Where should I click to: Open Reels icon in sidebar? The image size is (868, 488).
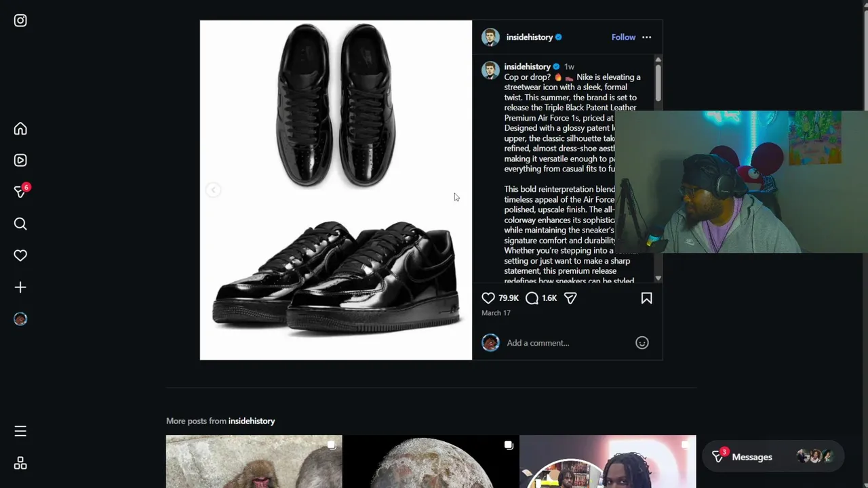coord(20,161)
